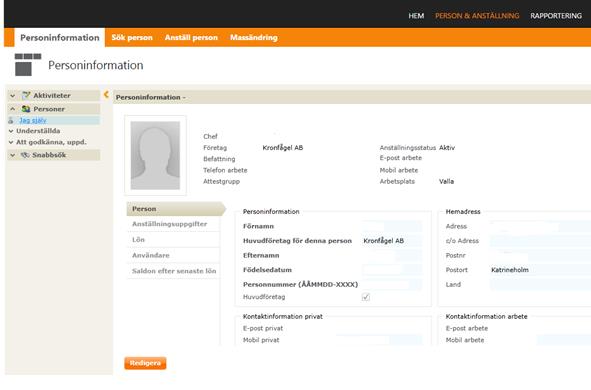Click the Personinformation panel header bar
The height and width of the screenshot is (390, 591).
[352, 97]
